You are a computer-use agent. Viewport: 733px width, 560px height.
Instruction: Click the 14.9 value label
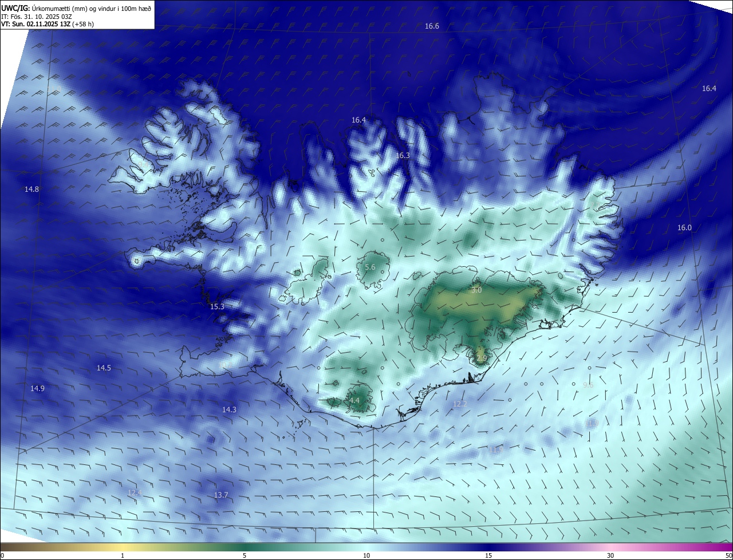tap(37, 389)
